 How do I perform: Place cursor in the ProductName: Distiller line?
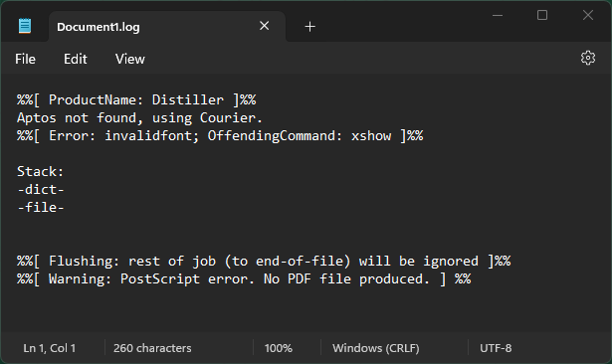click(x=136, y=99)
